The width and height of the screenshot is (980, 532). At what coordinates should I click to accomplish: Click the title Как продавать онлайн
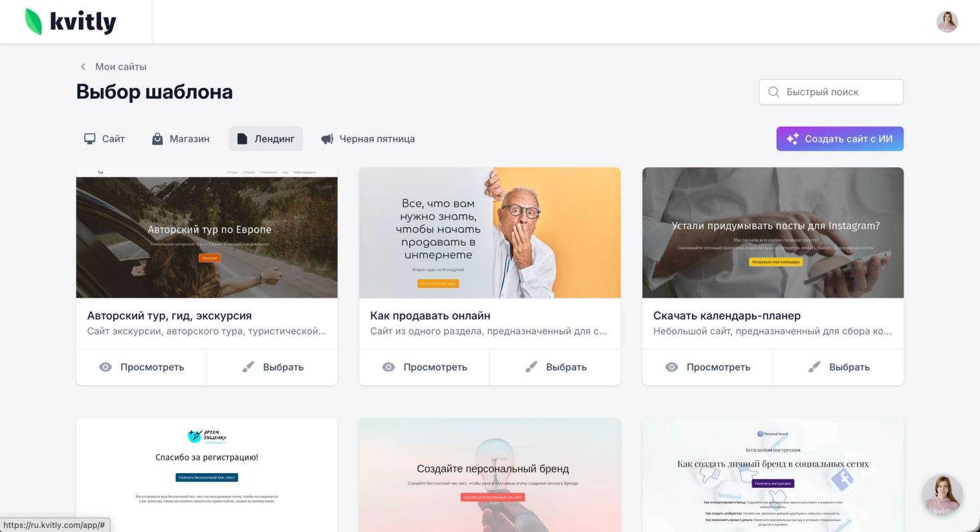[430, 315]
